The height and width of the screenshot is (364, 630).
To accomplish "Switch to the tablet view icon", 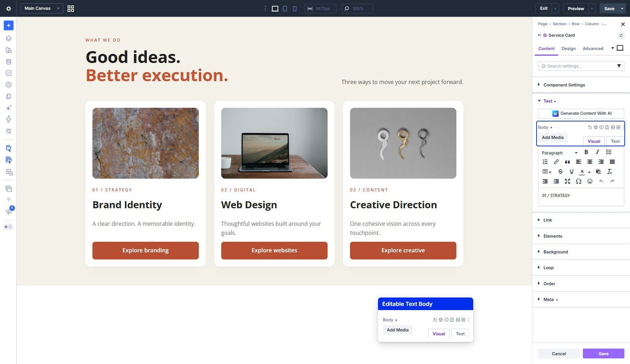I will (285, 8).
